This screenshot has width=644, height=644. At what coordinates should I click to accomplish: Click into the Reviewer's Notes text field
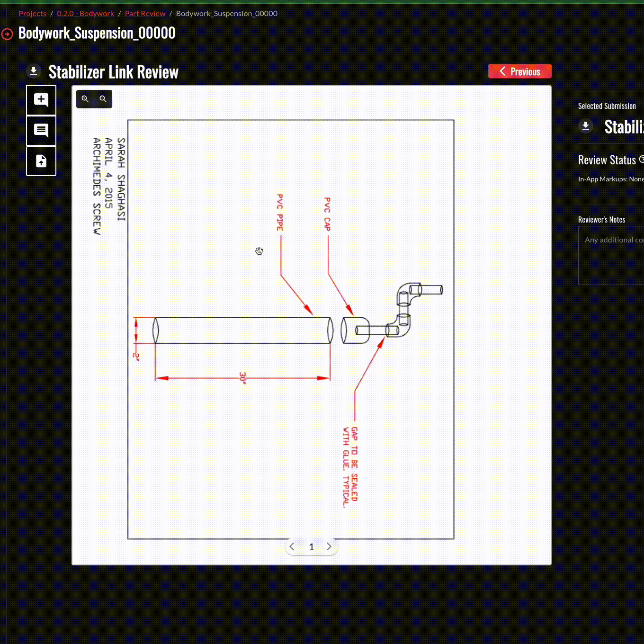pos(611,256)
